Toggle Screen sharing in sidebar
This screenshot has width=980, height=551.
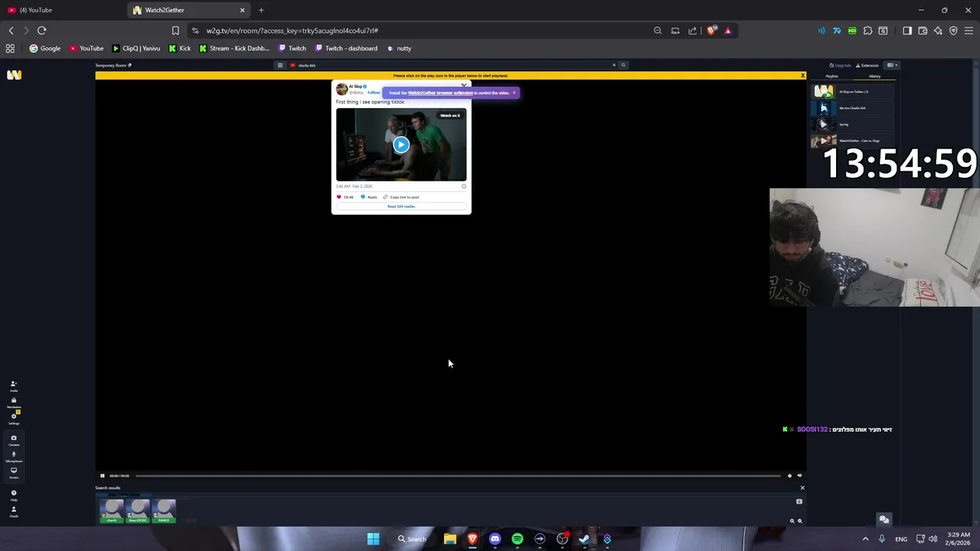pos(13,472)
